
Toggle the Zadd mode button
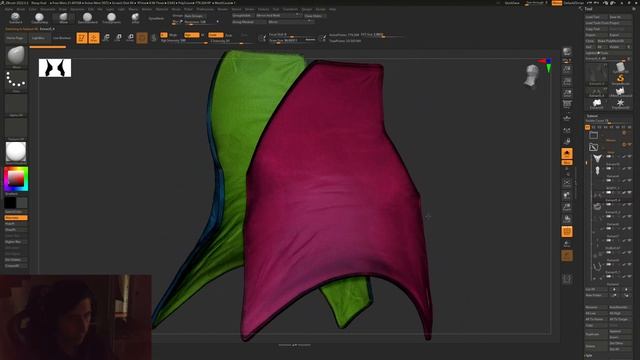coord(216,35)
